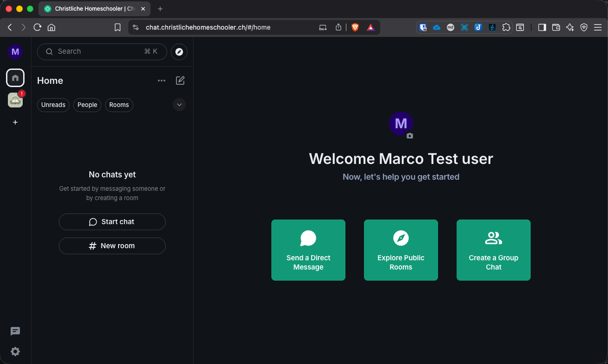This screenshot has width=608, height=364.
Task: Open the md markdown extension icon
Action: (x=450, y=27)
